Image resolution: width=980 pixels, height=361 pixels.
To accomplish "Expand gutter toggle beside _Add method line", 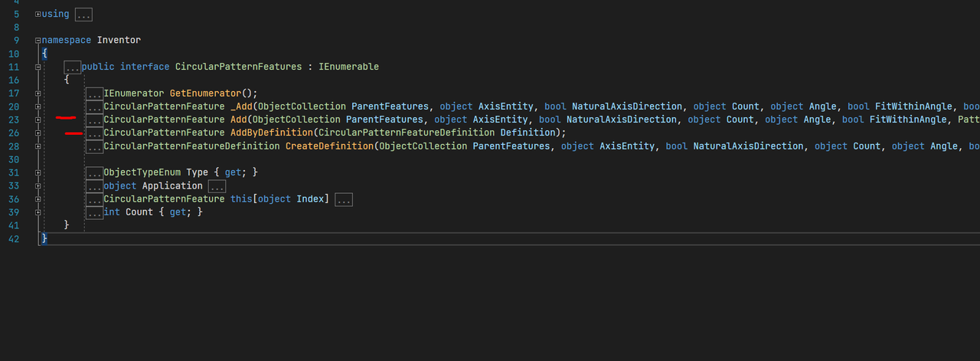I will [x=38, y=107].
